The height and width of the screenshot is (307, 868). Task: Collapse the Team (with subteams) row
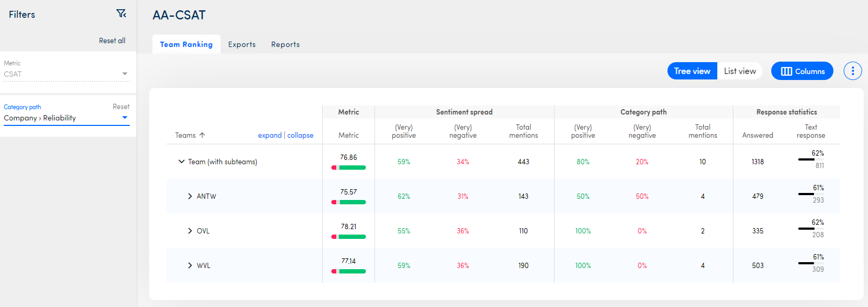pos(182,162)
